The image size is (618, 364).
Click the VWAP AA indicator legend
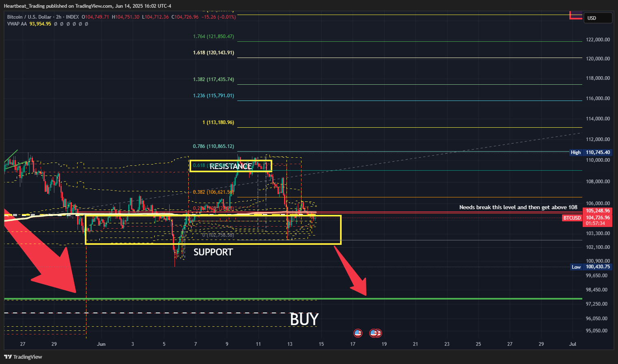(x=17, y=24)
